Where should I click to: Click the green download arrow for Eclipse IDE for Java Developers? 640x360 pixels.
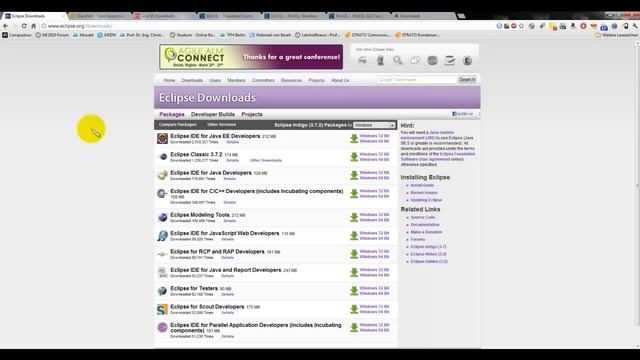click(354, 175)
